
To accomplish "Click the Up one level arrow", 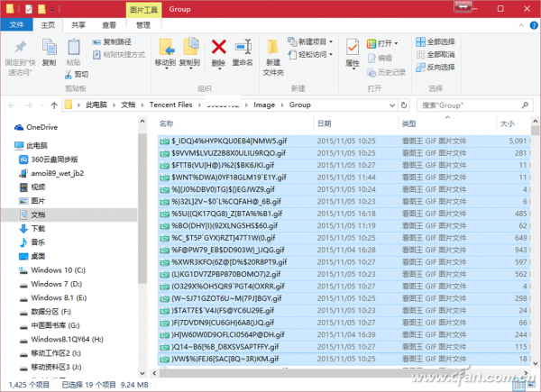I will tap(54, 105).
